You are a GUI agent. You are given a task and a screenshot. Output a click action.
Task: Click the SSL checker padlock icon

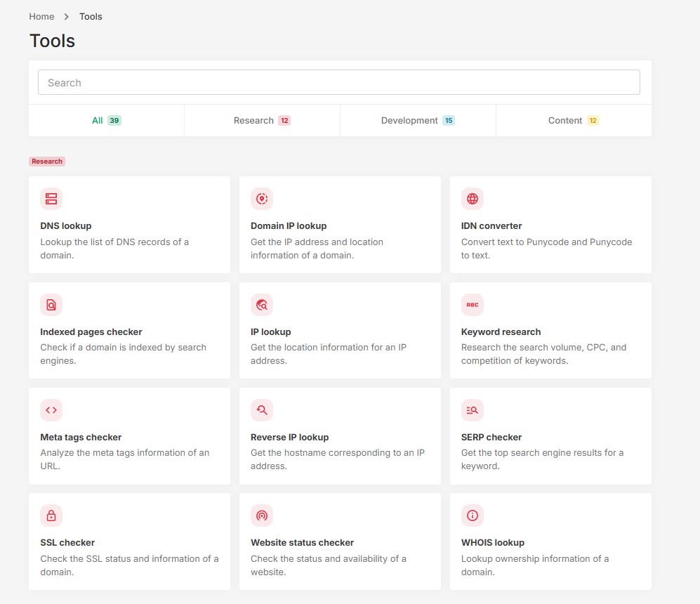(51, 516)
